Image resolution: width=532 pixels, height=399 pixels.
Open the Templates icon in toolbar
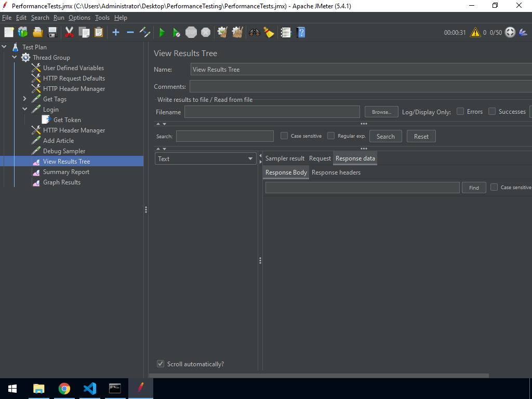tap(23, 32)
